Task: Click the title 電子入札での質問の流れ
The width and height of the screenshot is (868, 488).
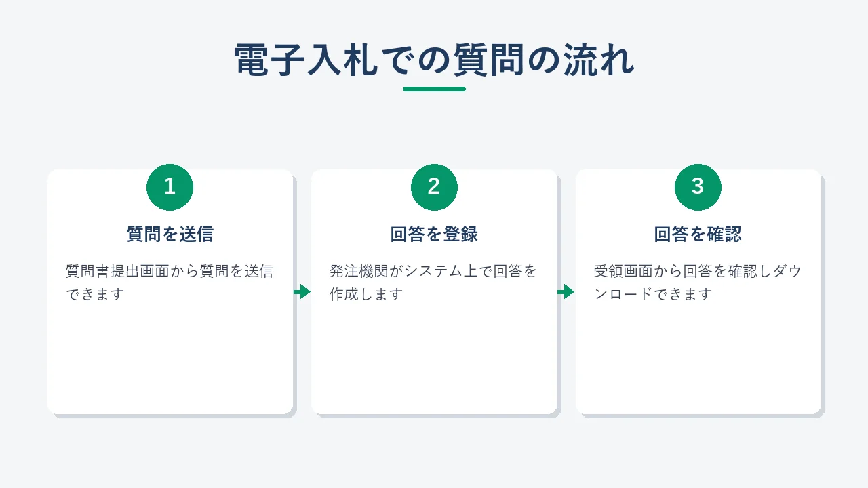Action: pos(434,60)
